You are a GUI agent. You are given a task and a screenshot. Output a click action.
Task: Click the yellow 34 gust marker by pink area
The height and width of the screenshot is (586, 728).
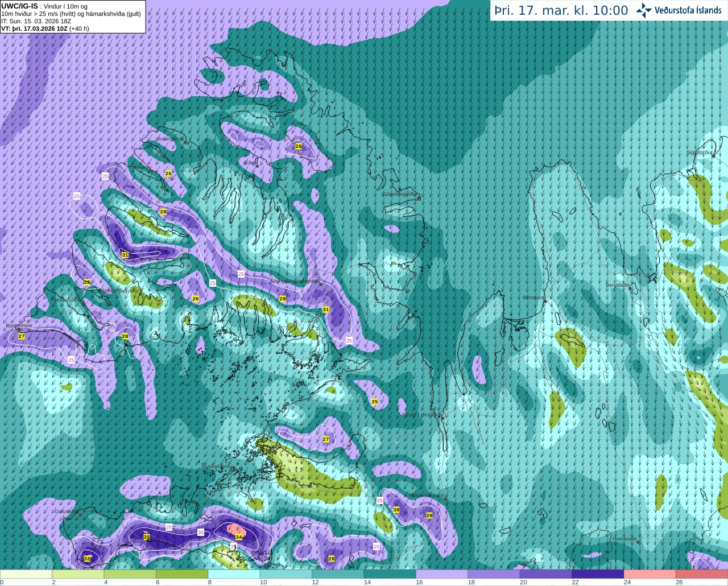tap(239, 537)
